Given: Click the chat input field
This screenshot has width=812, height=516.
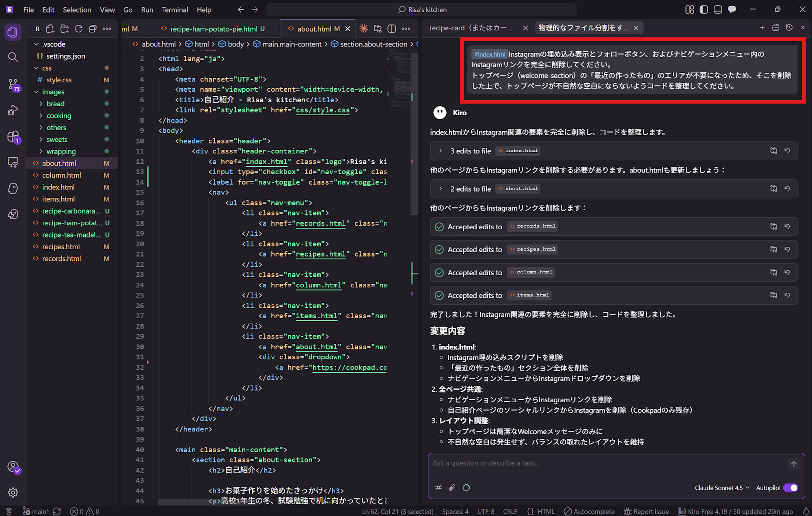Looking at the screenshot, I should pos(607,463).
